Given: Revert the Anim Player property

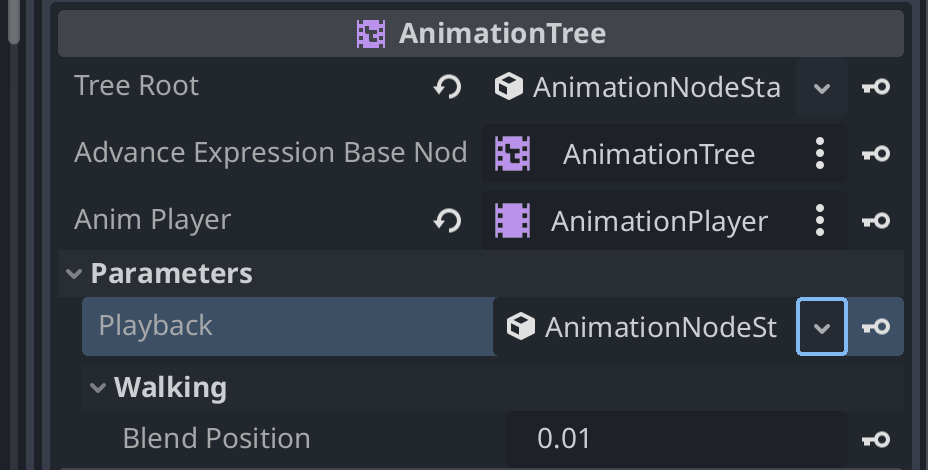Looking at the screenshot, I should click(447, 221).
